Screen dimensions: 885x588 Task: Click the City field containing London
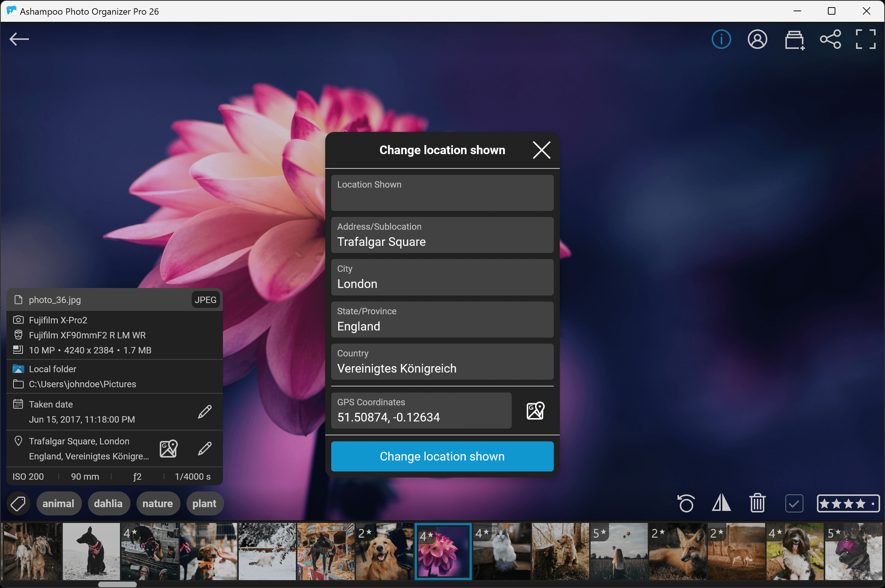pos(442,277)
